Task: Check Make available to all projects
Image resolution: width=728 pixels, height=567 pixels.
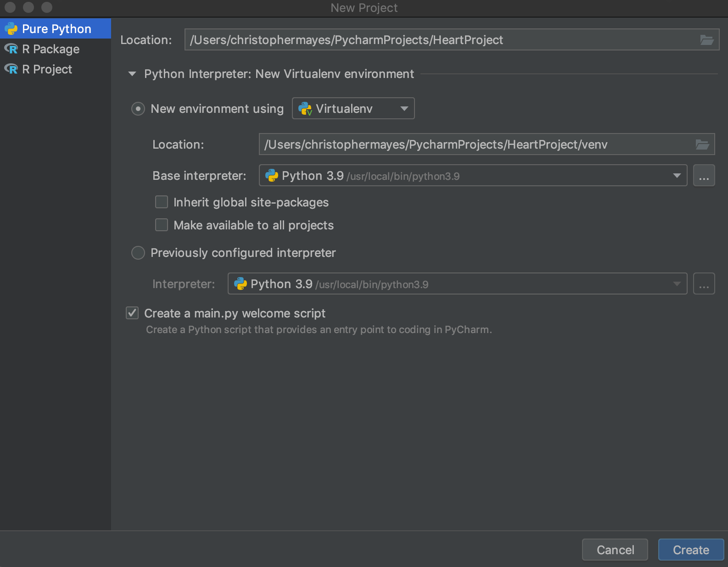Action: point(162,225)
